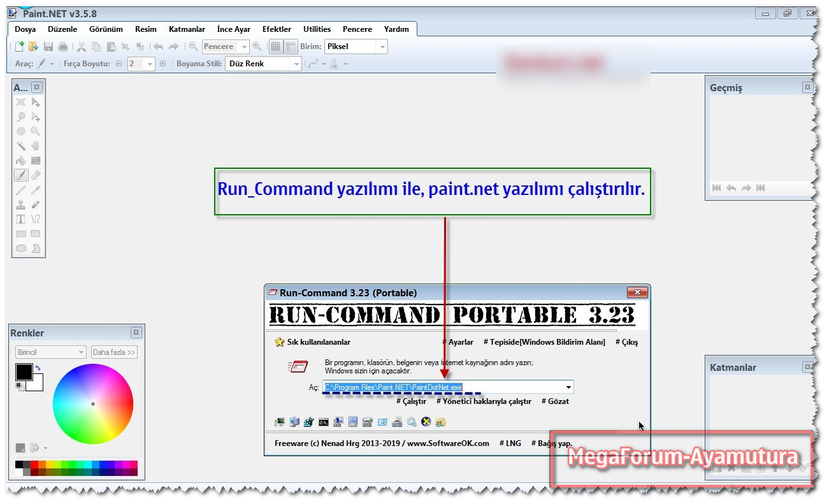
Task: Select the Color Picker eyedropper tool
Action: coord(36,190)
